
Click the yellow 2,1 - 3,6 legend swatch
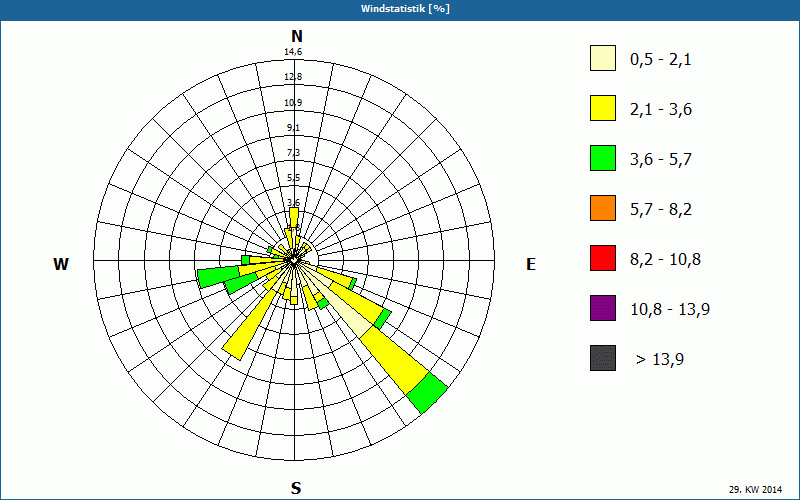point(603,108)
